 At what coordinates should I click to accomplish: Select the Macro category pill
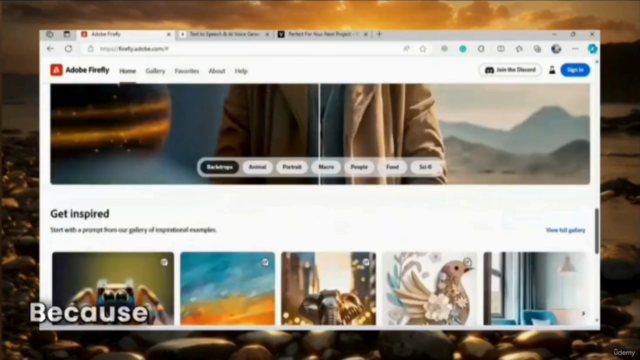coord(326,167)
